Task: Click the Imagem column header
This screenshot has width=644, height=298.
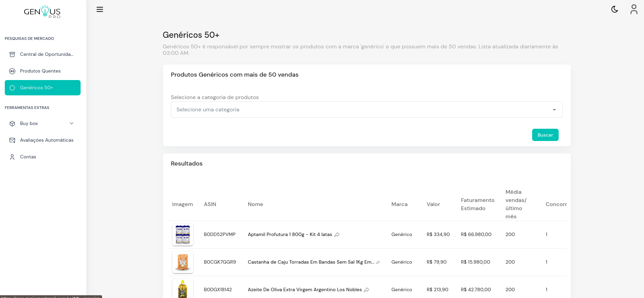Action: [x=182, y=204]
